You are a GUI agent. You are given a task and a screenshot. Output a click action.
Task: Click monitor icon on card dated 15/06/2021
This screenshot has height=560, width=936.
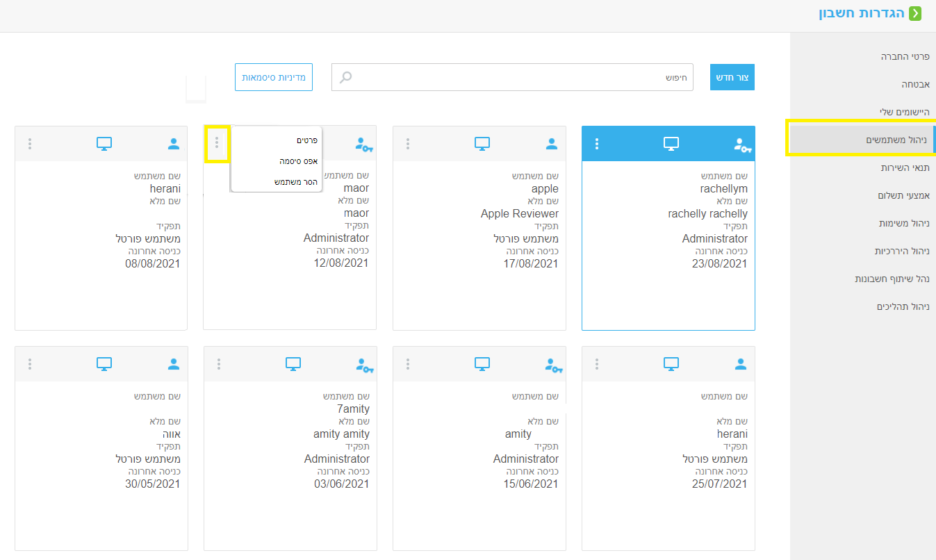482,363
